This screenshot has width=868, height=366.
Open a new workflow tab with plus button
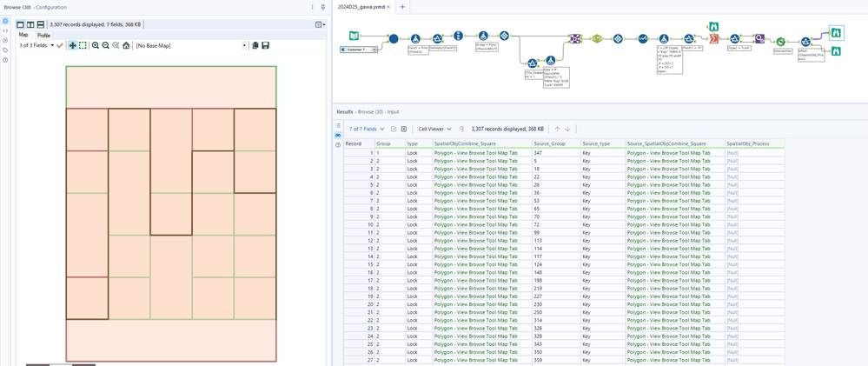click(x=402, y=6)
